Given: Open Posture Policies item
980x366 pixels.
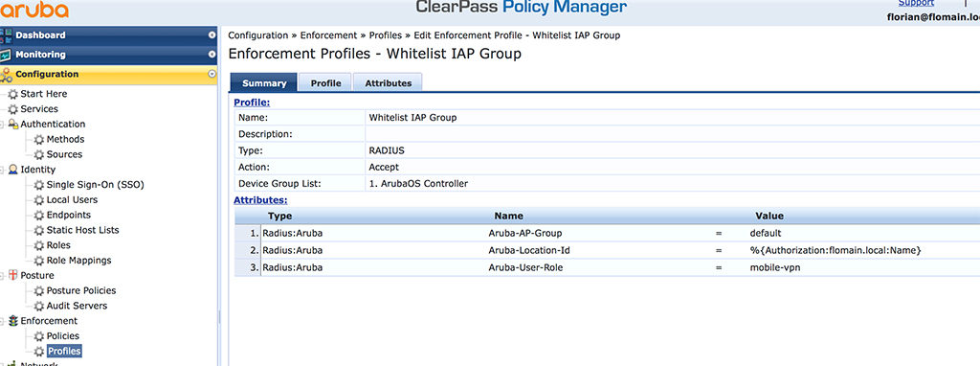Looking at the screenshot, I should click(x=81, y=291).
